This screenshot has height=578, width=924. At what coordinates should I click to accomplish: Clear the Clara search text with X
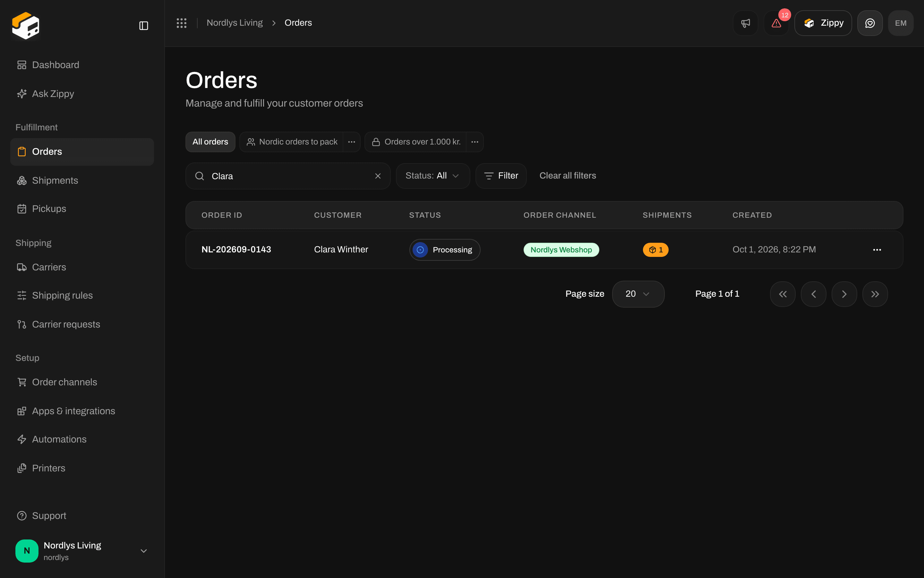pyautogui.click(x=378, y=176)
